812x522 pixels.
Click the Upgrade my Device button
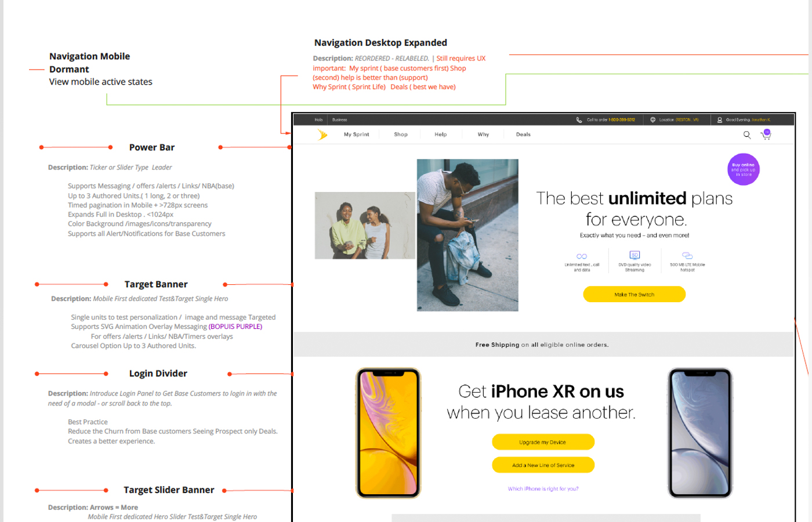(x=543, y=442)
